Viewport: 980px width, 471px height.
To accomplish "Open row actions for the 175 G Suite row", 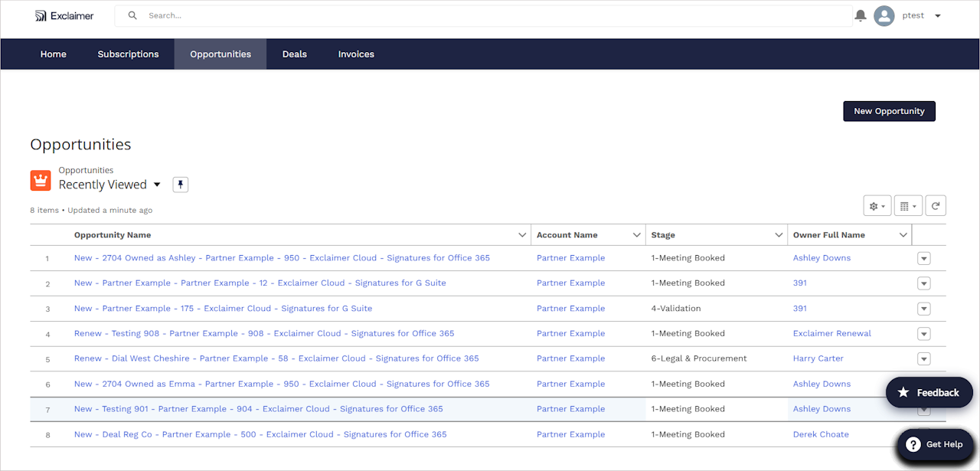I will pos(924,309).
